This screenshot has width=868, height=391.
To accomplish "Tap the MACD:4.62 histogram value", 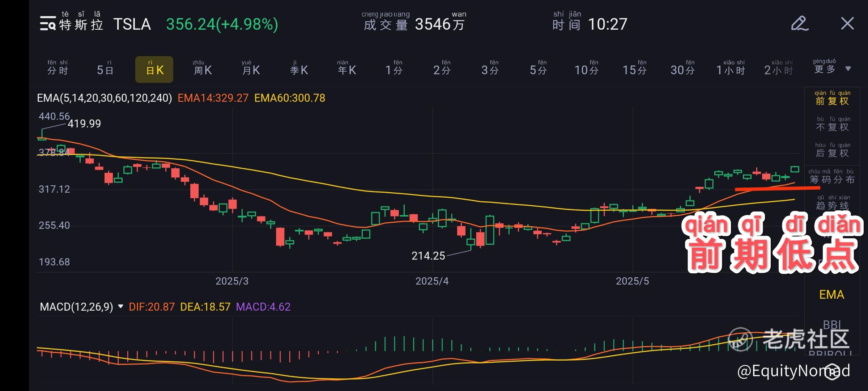I will 263,307.
